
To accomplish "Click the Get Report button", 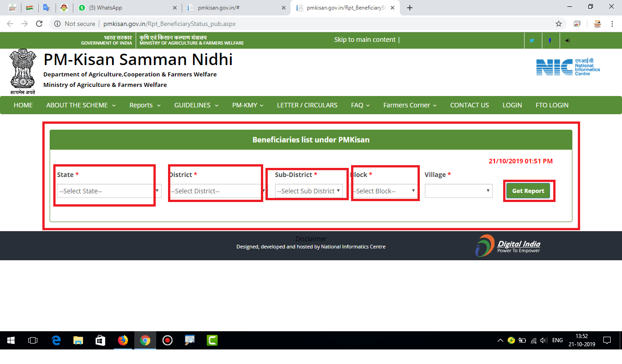I will click(x=528, y=191).
